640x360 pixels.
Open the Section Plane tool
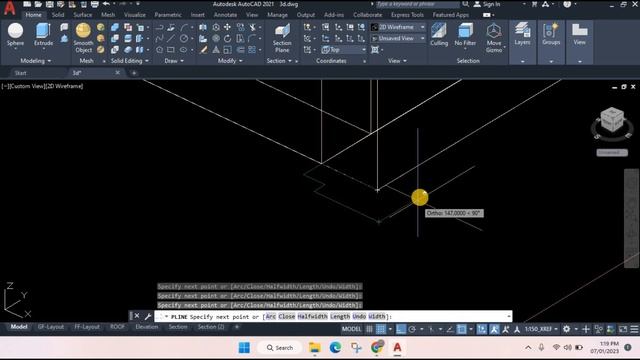pyautogui.click(x=282, y=38)
